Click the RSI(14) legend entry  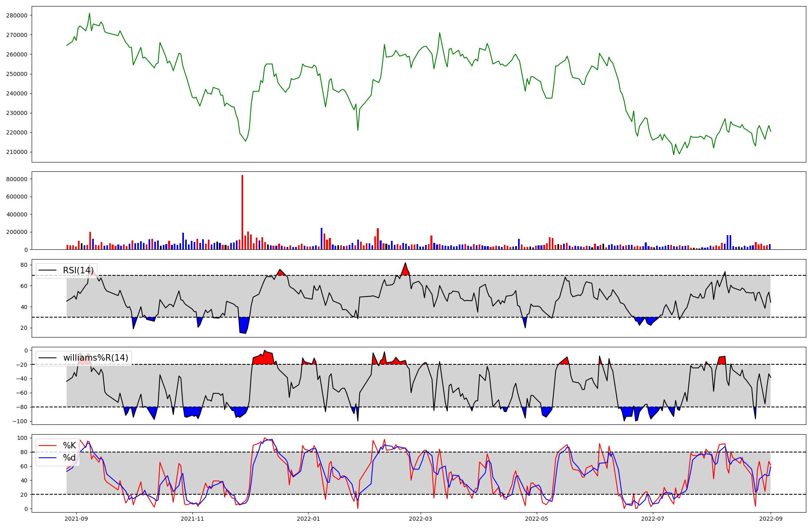pyautogui.click(x=78, y=270)
